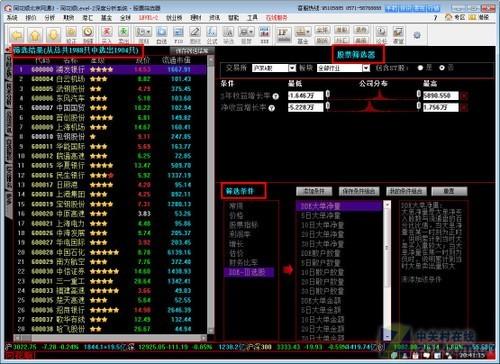The width and height of the screenshot is (500, 364).
Task: Select the 估值 category in filter conditions
Action: pos(236,253)
